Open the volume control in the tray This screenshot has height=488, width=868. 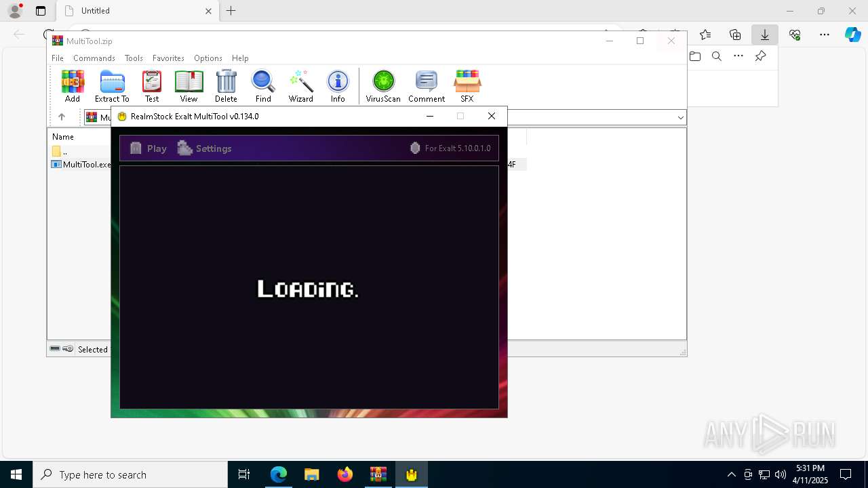click(x=781, y=474)
